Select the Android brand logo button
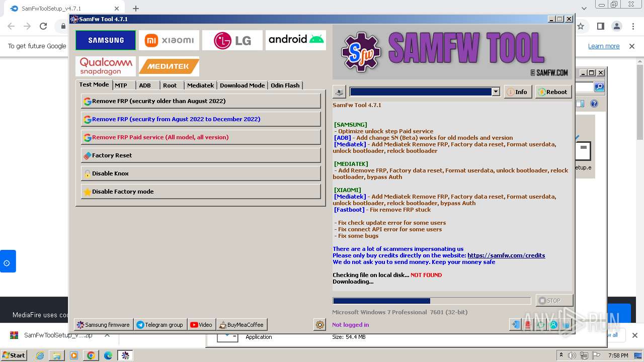Screen dimensions: 644x362 click(x=296, y=40)
